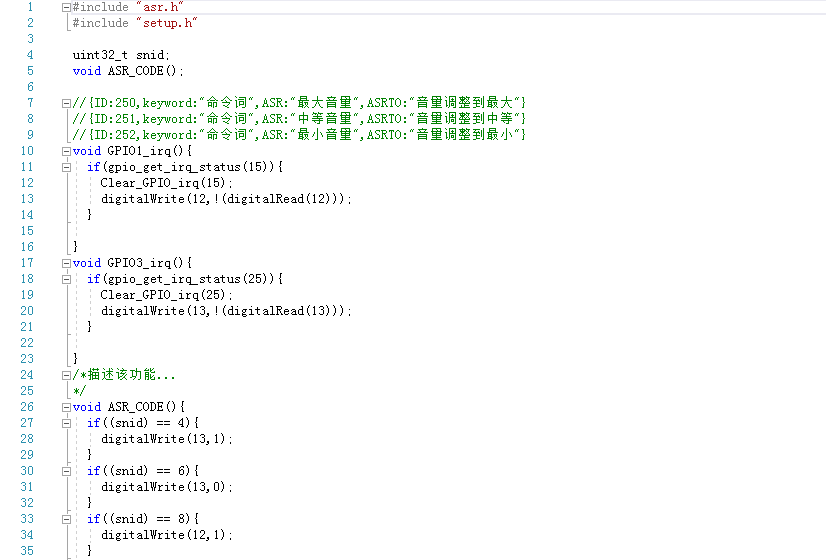The height and width of the screenshot is (560, 826).
Task: Click the ID:251 comment line
Action: (300, 119)
